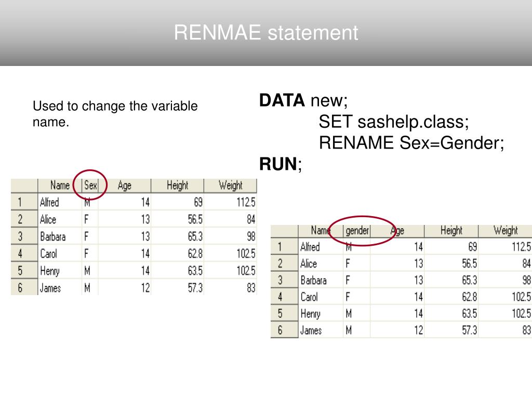The width and height of the screenshot is (532, 399).
Task: Click the Sex column header
Action: (x=90, y=185)
